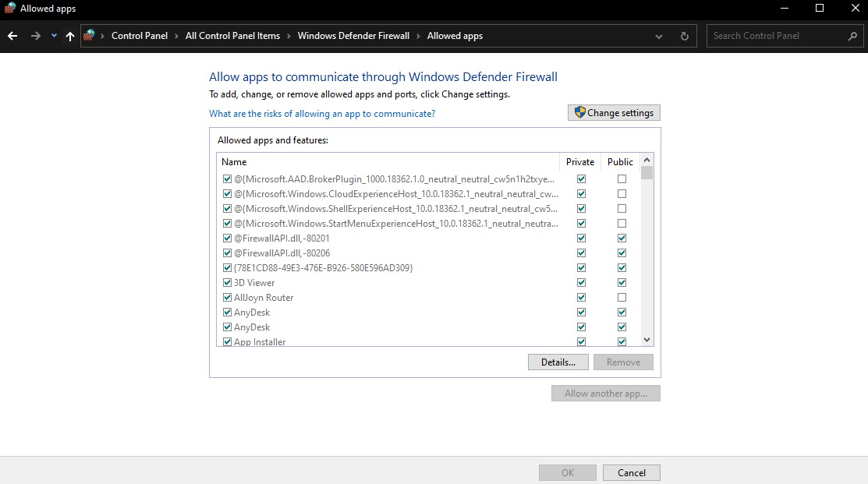The image size is (868, 484).
Task: Click the search magnifier icon
Action: 852,36
